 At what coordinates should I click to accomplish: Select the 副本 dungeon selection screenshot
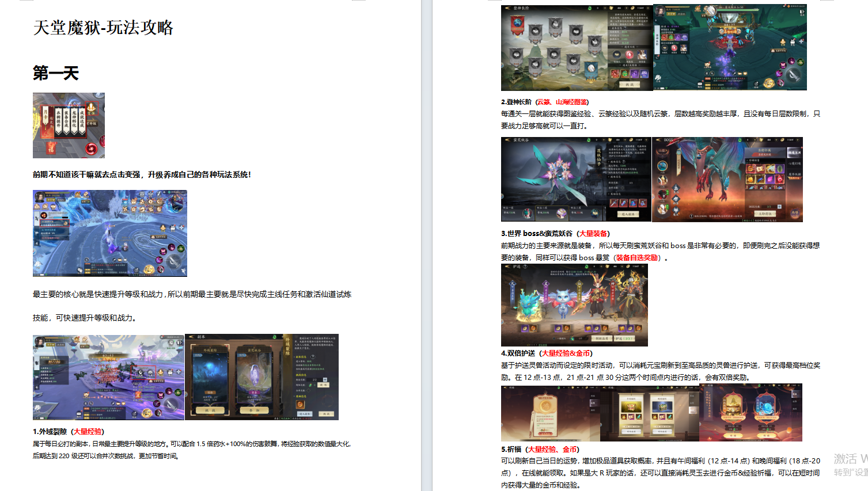261,377
